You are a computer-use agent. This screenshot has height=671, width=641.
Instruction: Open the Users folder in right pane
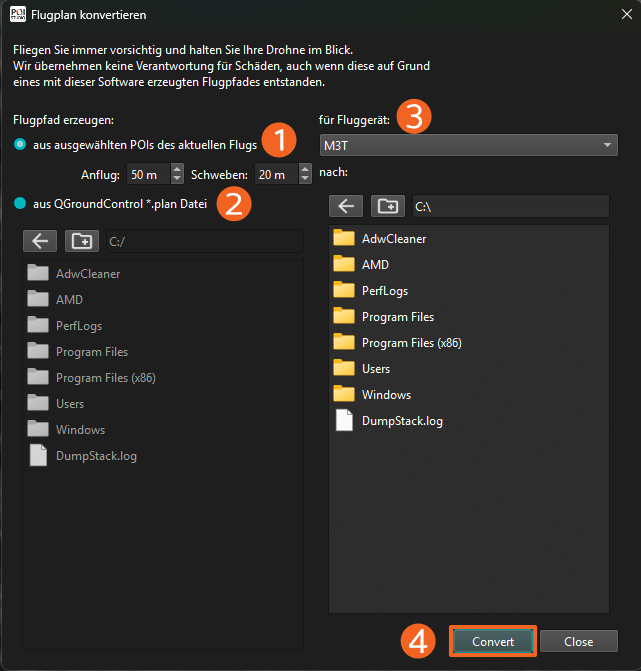click(375, 369)
